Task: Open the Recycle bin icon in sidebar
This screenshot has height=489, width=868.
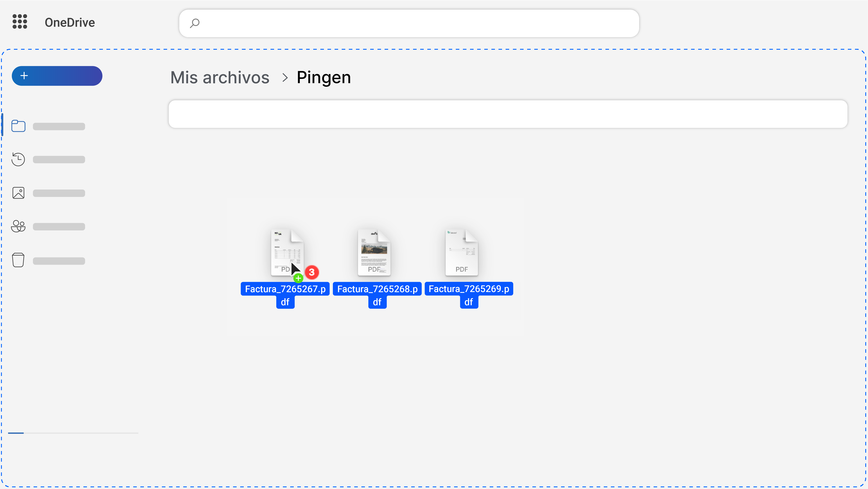Action: (x=18, y=260)
